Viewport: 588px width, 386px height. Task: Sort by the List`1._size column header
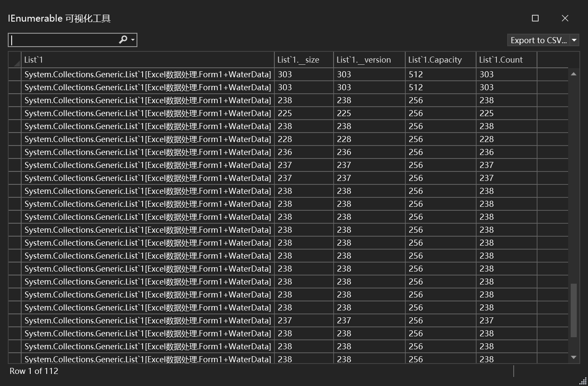[304, 60]
